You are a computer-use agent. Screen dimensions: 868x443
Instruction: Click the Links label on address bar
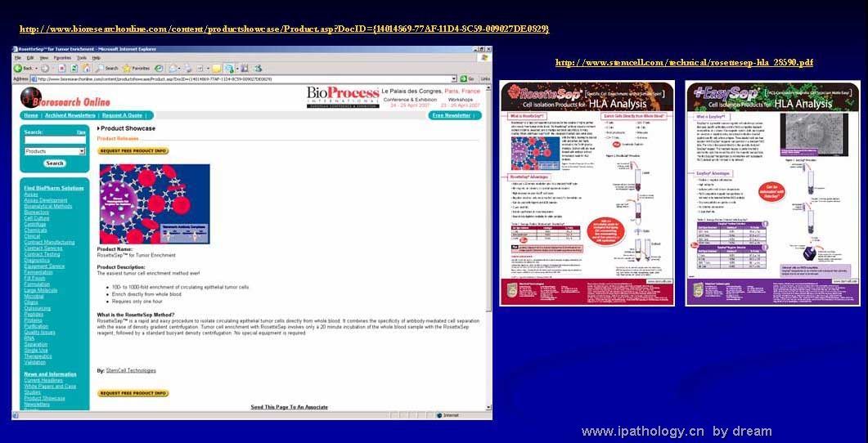(485, 79)
